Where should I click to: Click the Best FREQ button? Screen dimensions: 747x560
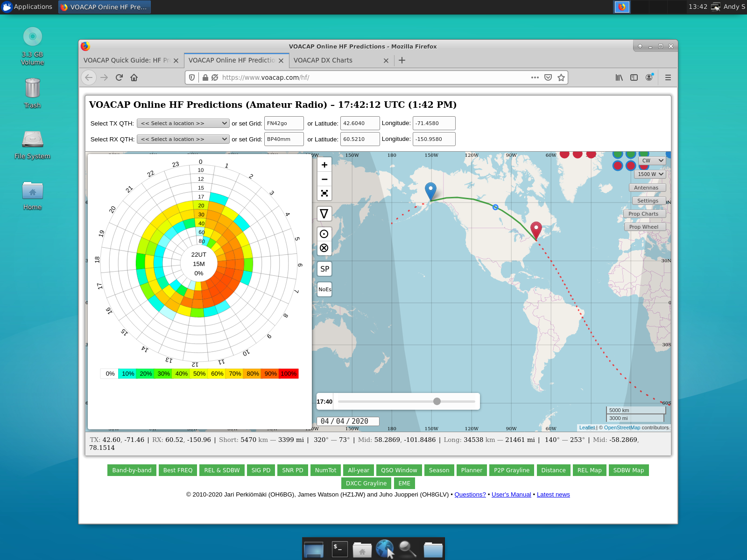coord(178,470)
